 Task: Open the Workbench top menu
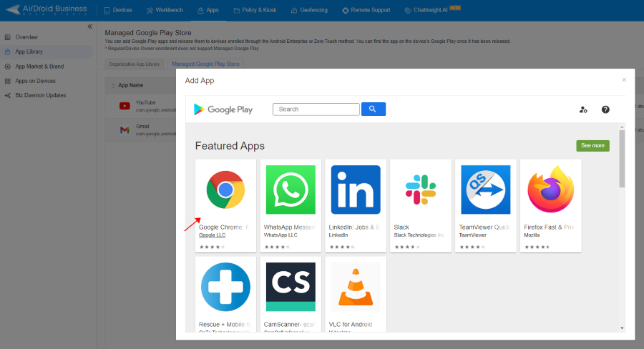coord(165,10)
